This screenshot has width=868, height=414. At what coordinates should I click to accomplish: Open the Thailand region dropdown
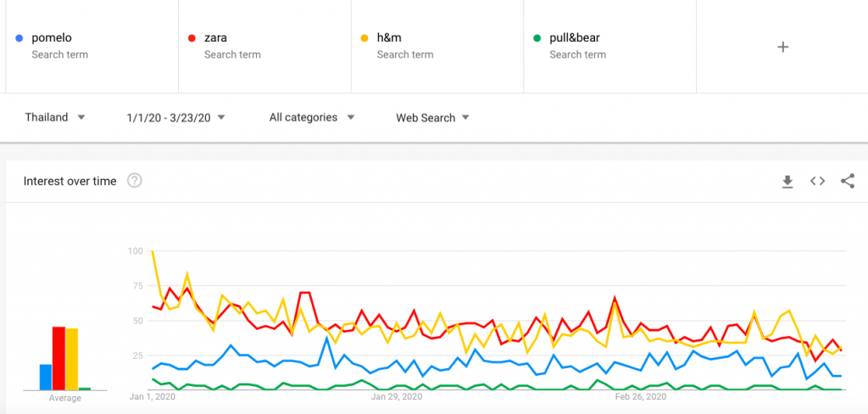pos(55,117)
